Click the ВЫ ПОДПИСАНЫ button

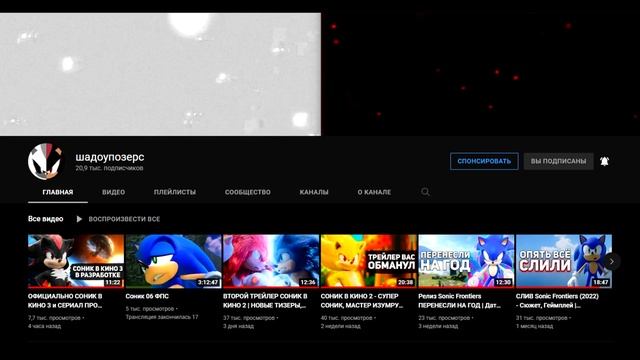point(558,161)
